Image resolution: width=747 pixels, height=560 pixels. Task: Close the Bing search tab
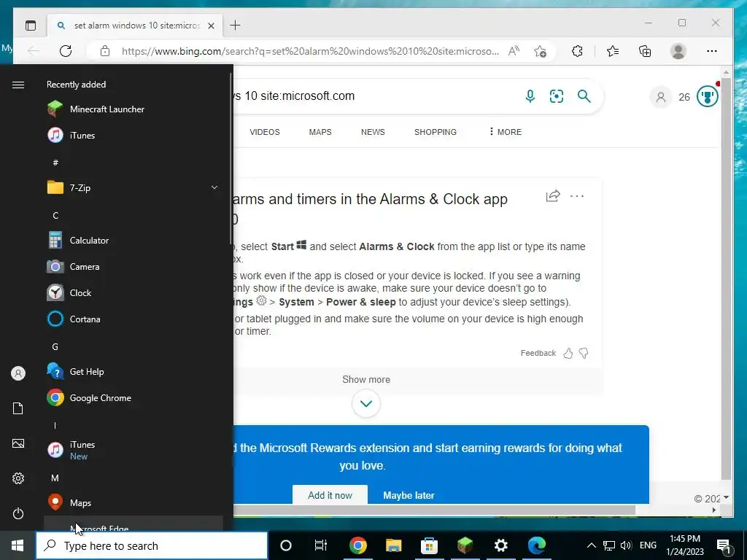[x=211, y=26]
